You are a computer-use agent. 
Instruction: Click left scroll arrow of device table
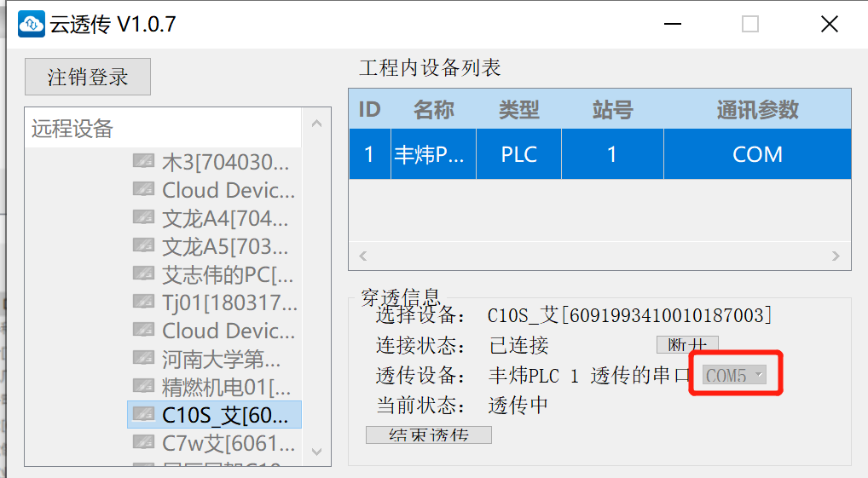point(362,256)
